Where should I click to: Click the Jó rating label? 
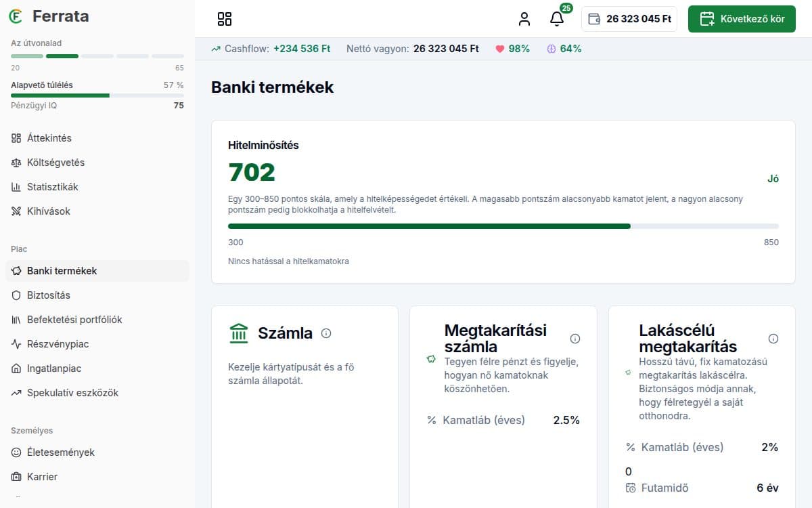coord(773,179)
